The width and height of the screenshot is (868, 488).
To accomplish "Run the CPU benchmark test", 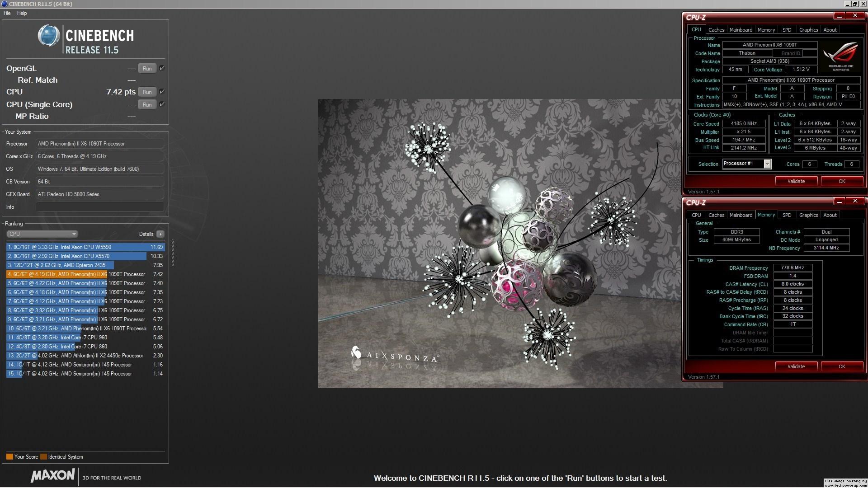I will [147, 92].
